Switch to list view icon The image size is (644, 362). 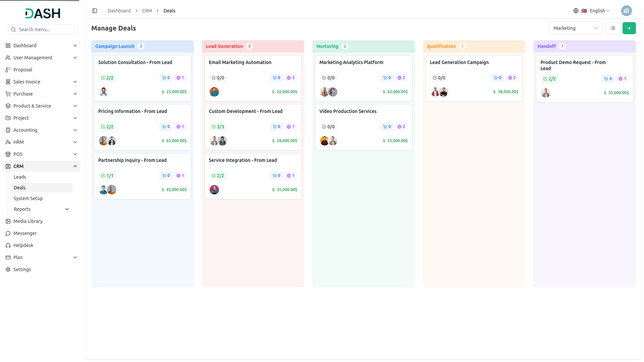pos(612,28)
